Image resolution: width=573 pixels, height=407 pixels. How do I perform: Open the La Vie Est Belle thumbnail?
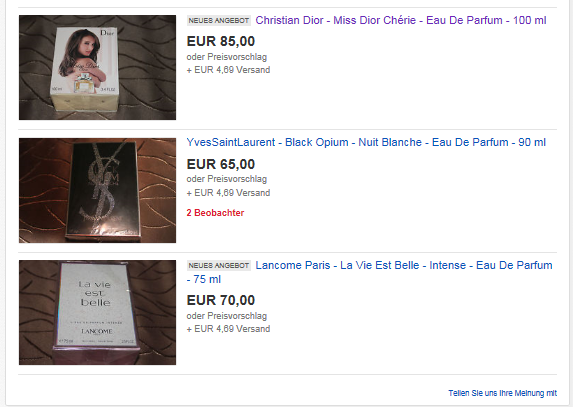[x=97, y=312]
